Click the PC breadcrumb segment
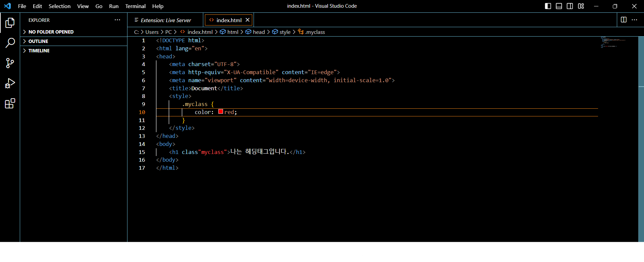 coord(168,32)
